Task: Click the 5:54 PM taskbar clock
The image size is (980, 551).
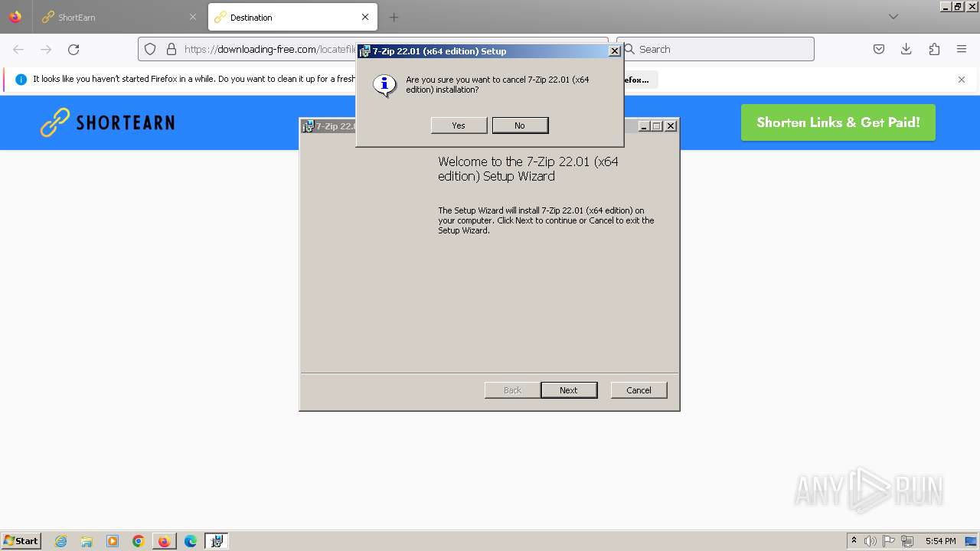Action: 940,541
